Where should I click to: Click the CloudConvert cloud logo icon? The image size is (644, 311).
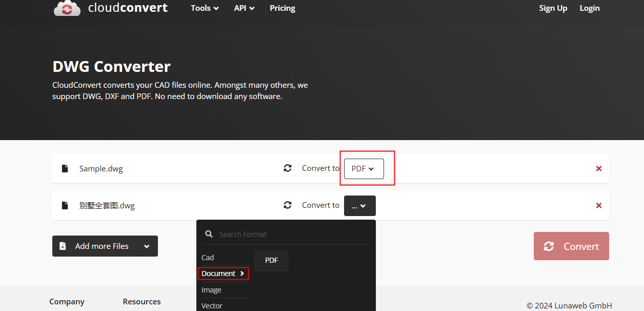pos(67,8)
